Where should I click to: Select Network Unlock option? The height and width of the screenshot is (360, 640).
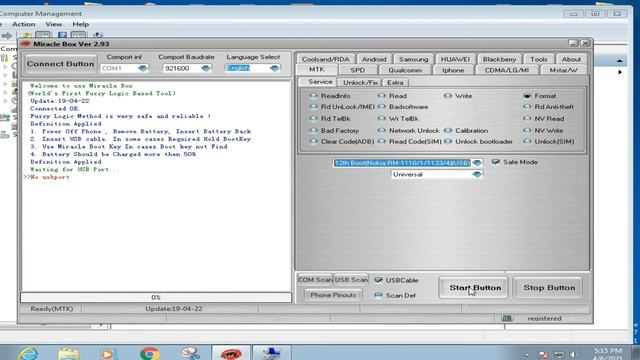[x=409, y=131]
